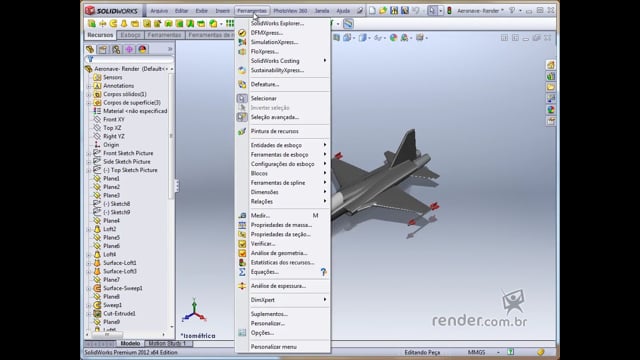
Task: Expand Corpos de superfície(3) node
Action: click(x=89, y=103)
